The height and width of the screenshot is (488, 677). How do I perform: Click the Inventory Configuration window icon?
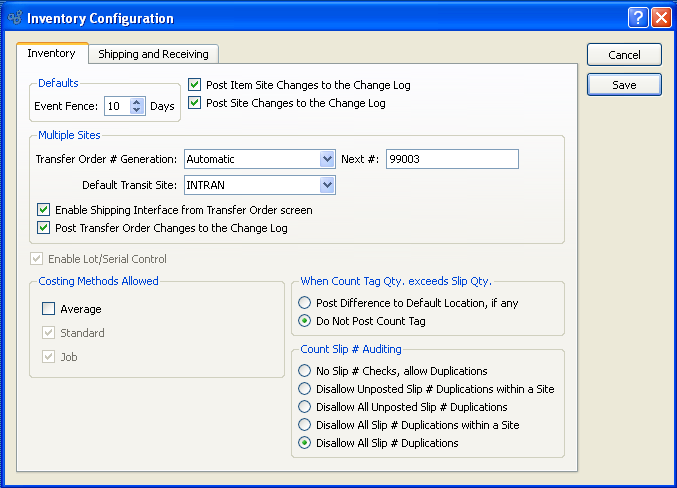click(x=14, y=18)
